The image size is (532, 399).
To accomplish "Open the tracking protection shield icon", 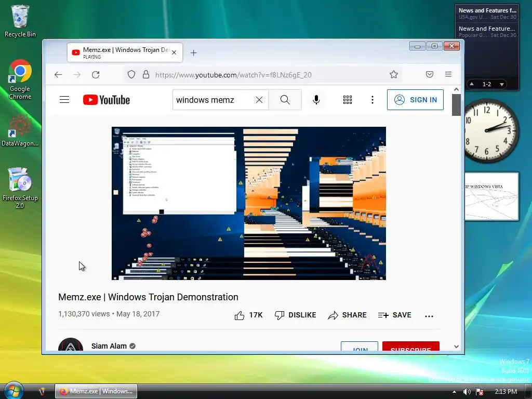I will [x=131, y=75].
